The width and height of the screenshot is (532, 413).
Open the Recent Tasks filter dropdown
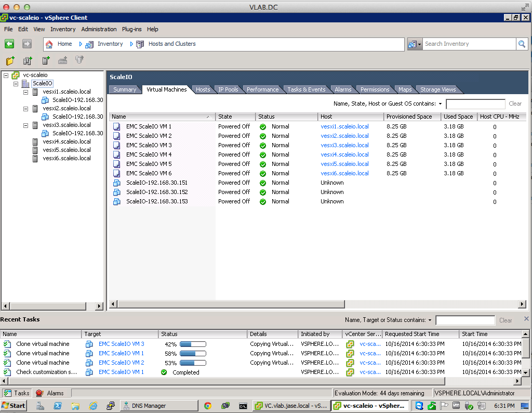430,320
